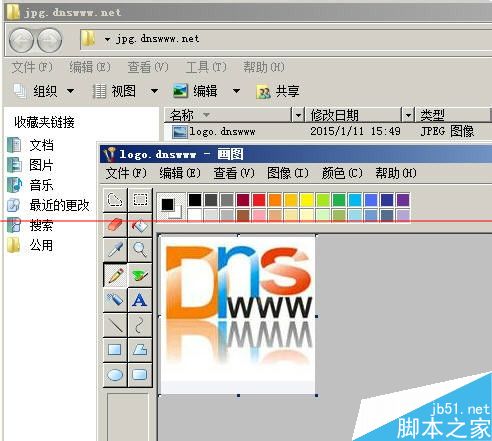Choose the Eraser tool
Screen dimensions: 492x441
(115, 225)
